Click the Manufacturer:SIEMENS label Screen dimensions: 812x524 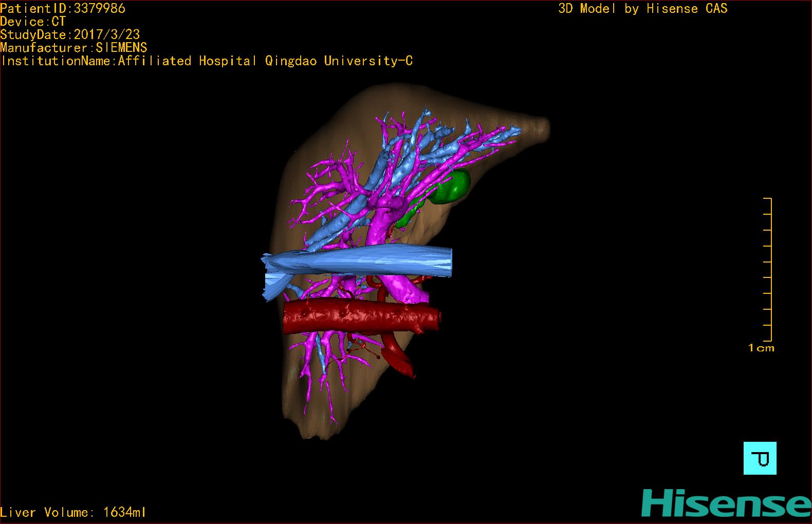(x=73, y=48)
